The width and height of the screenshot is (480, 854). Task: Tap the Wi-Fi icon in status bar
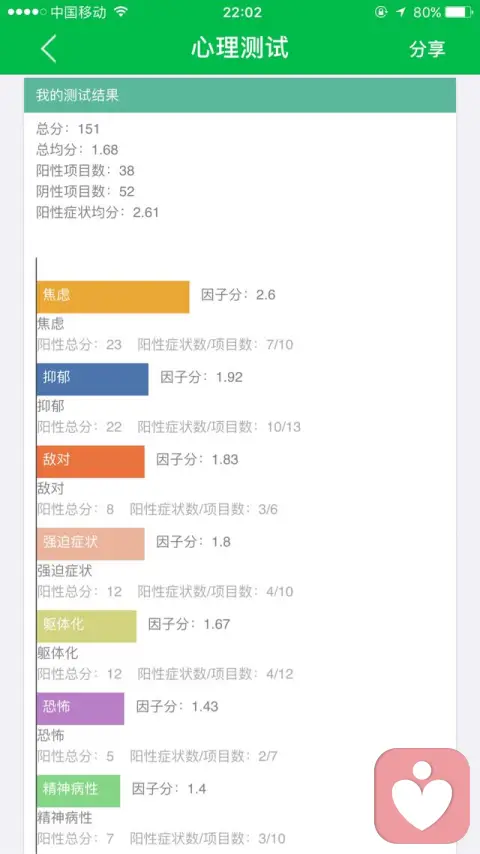point(121,12)
